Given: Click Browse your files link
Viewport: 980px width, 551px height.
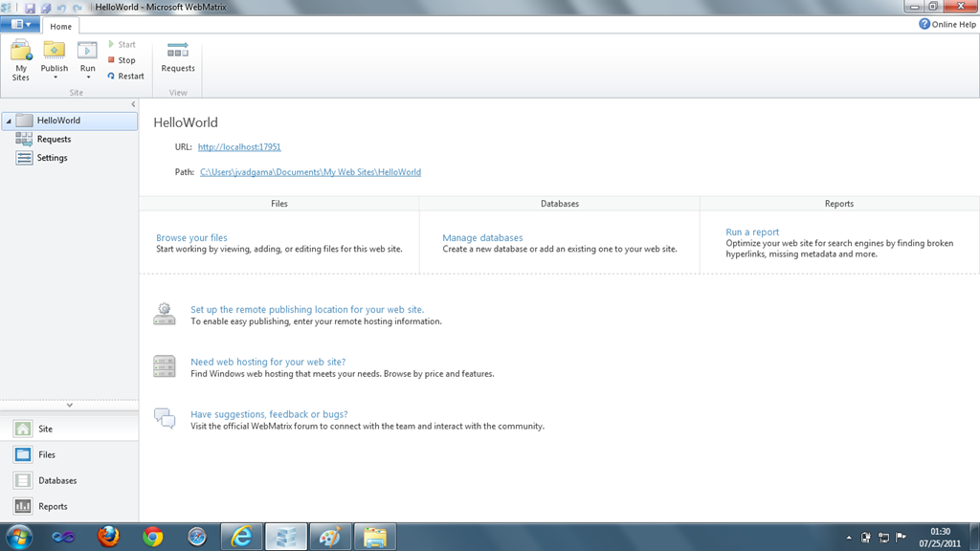Looking at the screenshot, I should [191, 237].
